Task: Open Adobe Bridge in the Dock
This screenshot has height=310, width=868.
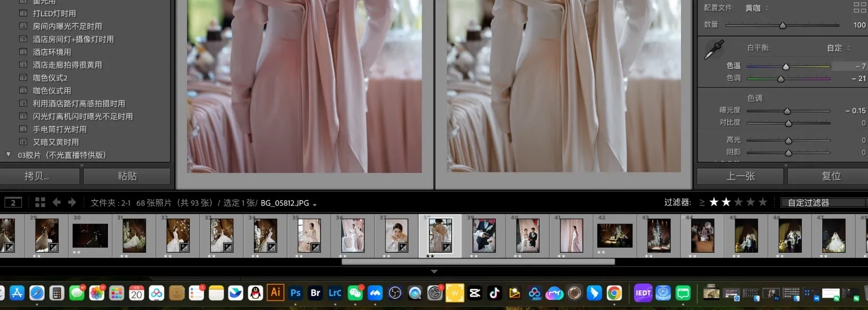Action: (x=315, y=292)
